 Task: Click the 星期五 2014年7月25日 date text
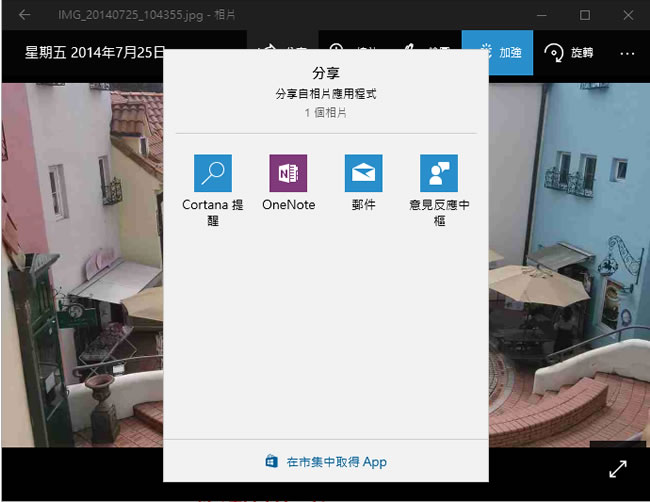(95, 53)
